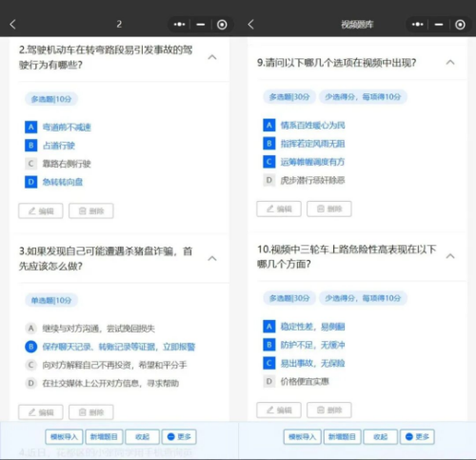The width and height of the screenshot is (476, 460).
Task: Toggle option A 稳定性差,易侧翻 in question 10
Action: [269, 327]
